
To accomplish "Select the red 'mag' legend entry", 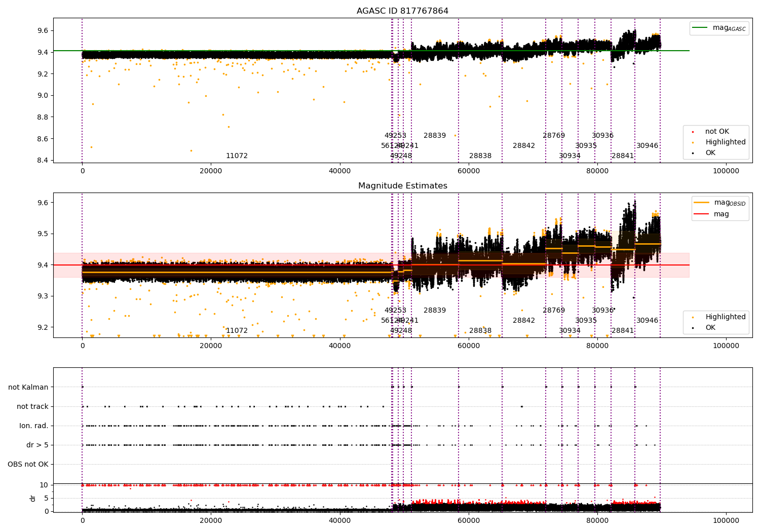I will [x=712, y=214].
